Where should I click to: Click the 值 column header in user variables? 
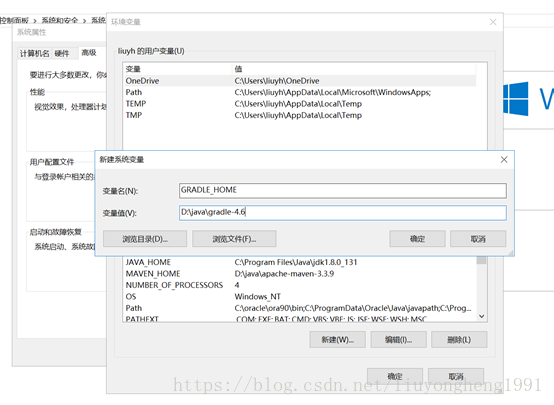coord(354,69)
